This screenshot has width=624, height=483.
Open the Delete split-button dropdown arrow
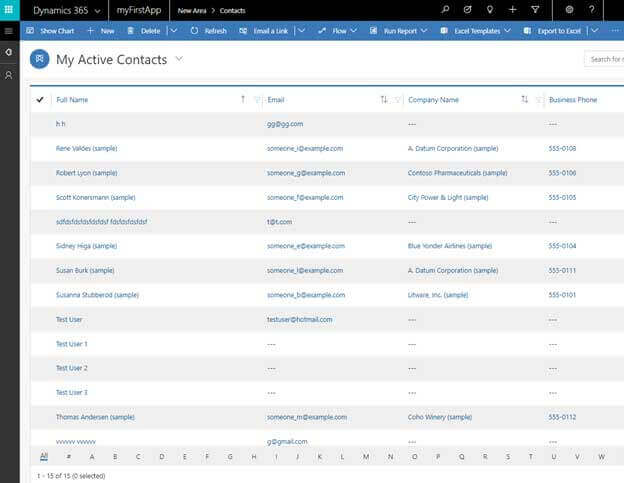pyautogui.click(x=173, y=31)
